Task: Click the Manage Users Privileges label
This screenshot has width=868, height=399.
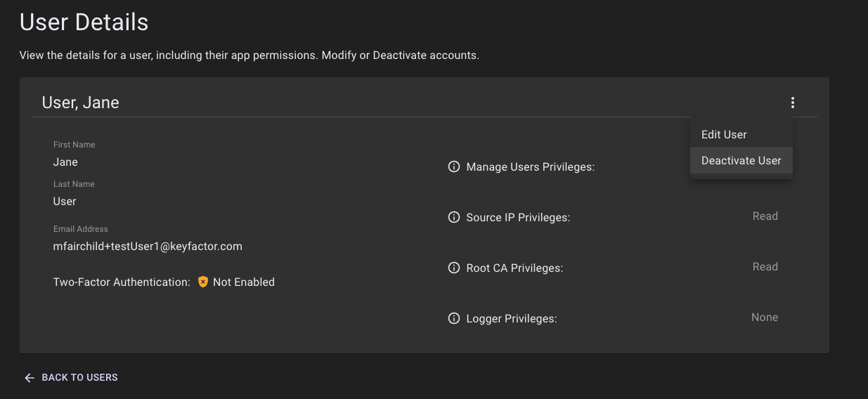Action: click(530, 167)
